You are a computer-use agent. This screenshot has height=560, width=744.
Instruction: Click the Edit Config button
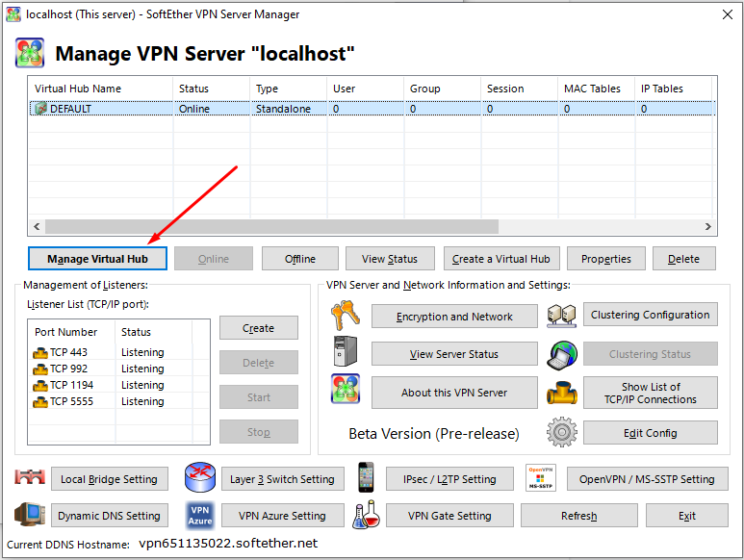tap(650, 432)
